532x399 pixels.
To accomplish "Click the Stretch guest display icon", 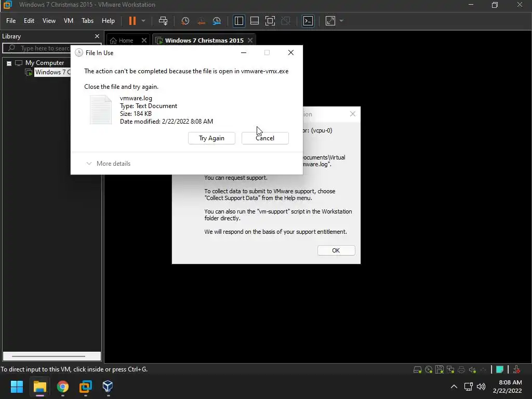I will click(330, 21).
